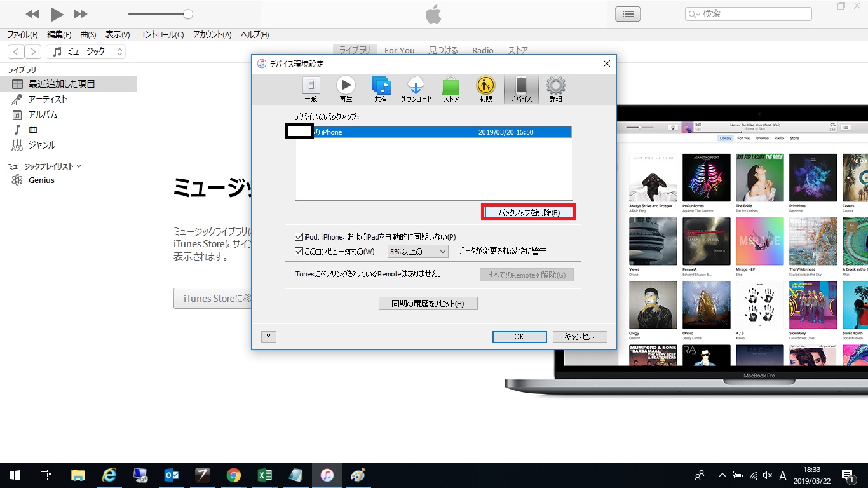Collapse the ミュージックプレイリスト section
The width and height of the screenshot is (868, 488).
coord(79,166)
